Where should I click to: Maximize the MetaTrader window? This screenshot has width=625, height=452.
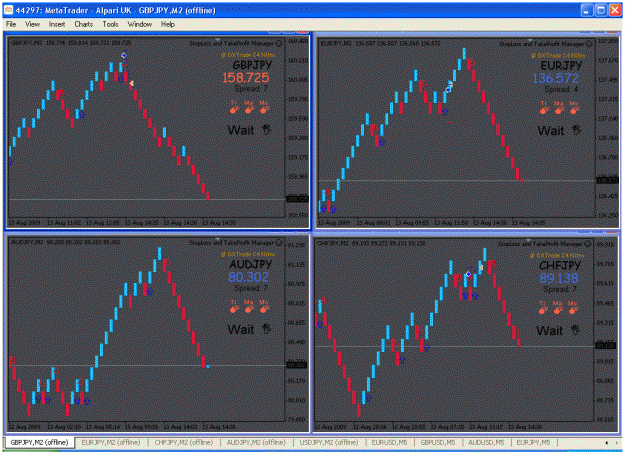pos(601,10)
